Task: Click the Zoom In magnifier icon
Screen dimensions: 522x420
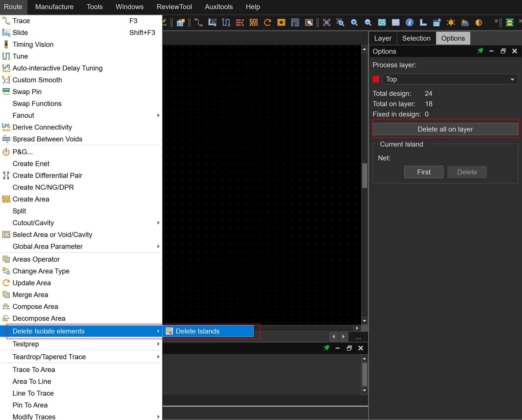Action: click(x=354, y=23)
